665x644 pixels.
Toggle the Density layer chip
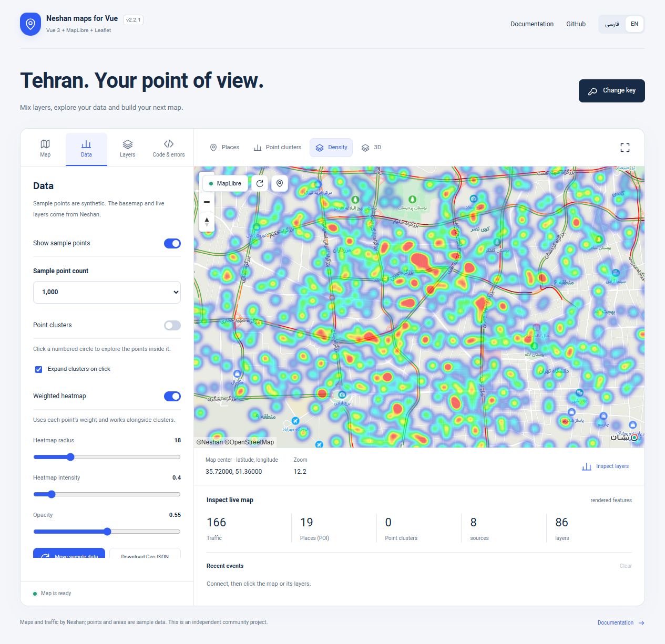tap(331, 148)
